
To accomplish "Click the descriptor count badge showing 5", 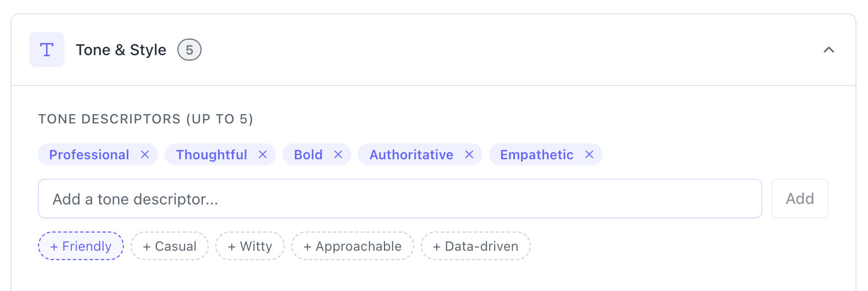I will click(189, 50).
